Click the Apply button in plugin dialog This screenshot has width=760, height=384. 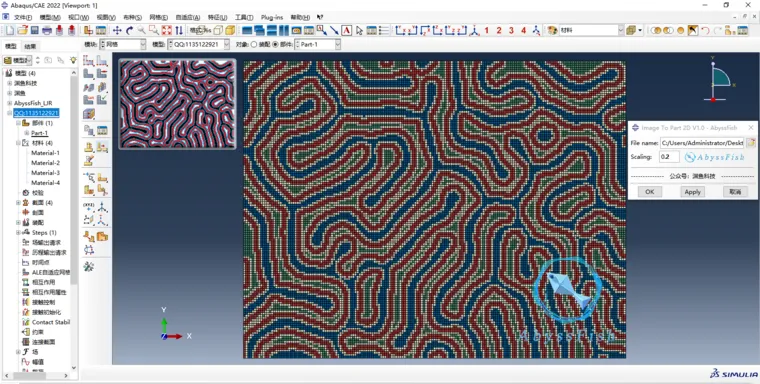pyautogui.click(x=692, y=192)
